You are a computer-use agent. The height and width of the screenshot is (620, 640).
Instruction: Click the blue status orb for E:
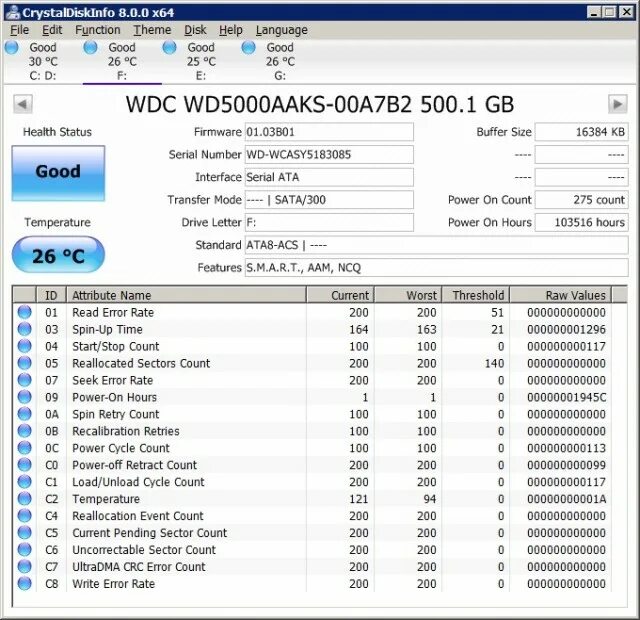(x=169, y=47)
